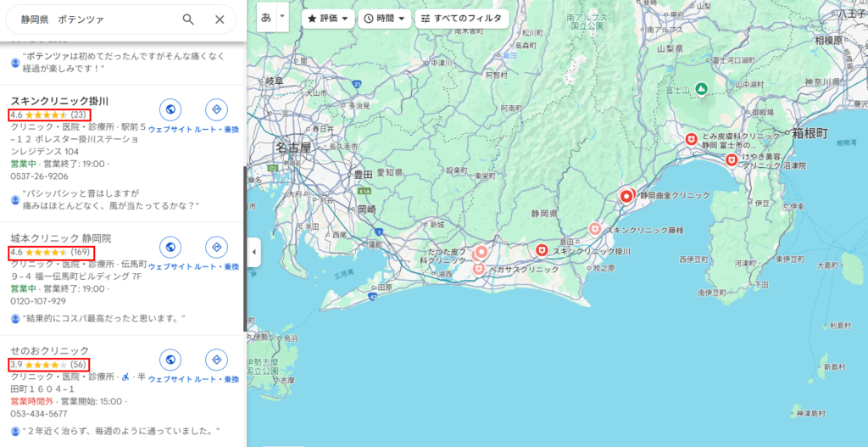Click the スキンクリニック掛川 map marker

pyautogui.click(x=542, y=251)
